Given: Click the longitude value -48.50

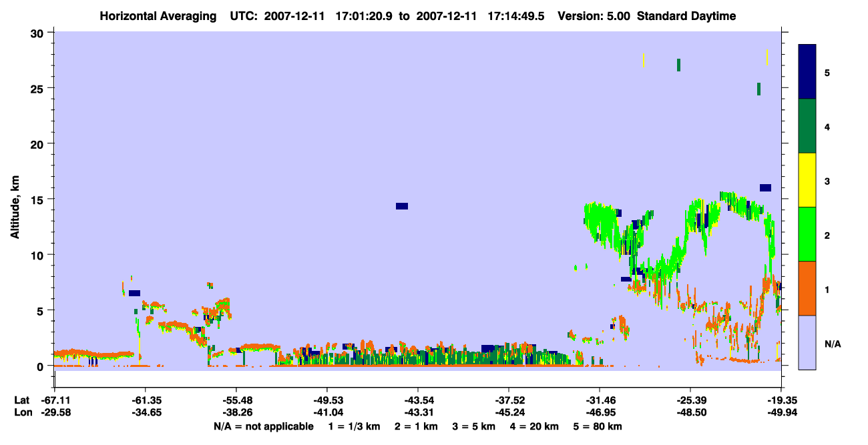Looking at the screenshot, I should coord(690,412).
